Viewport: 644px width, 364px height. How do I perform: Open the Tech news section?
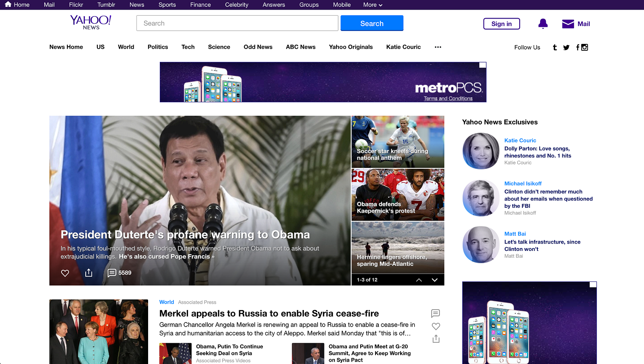188,47
